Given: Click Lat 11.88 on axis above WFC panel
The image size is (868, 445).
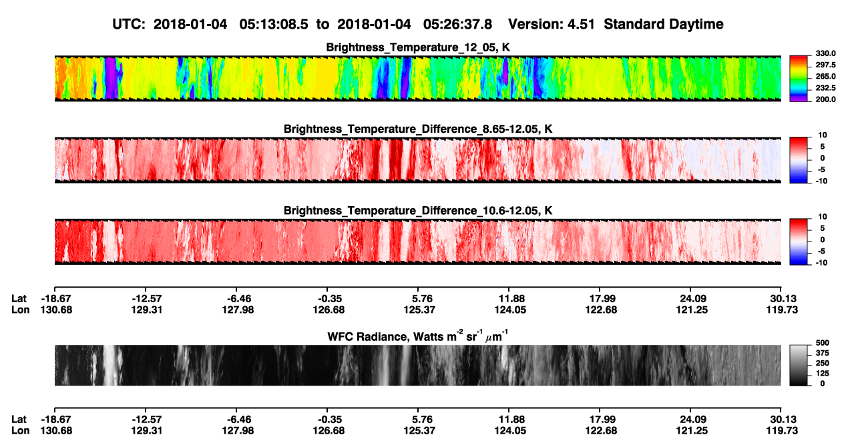Looking at the screenshot, I should tap(509, 298).
